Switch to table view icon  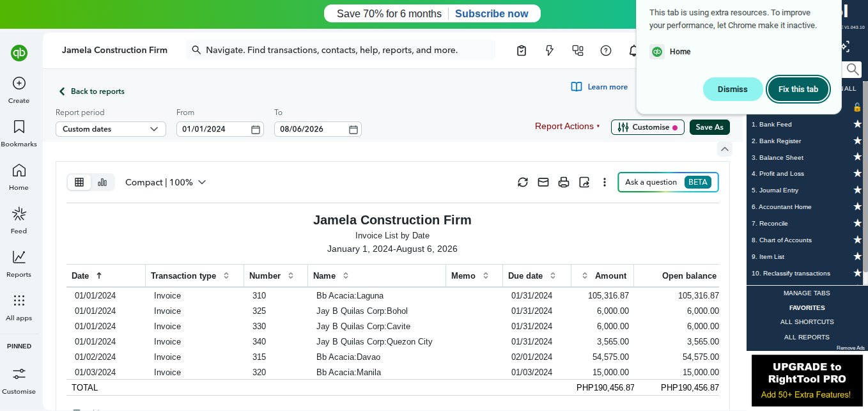click(x=79, y=182)
